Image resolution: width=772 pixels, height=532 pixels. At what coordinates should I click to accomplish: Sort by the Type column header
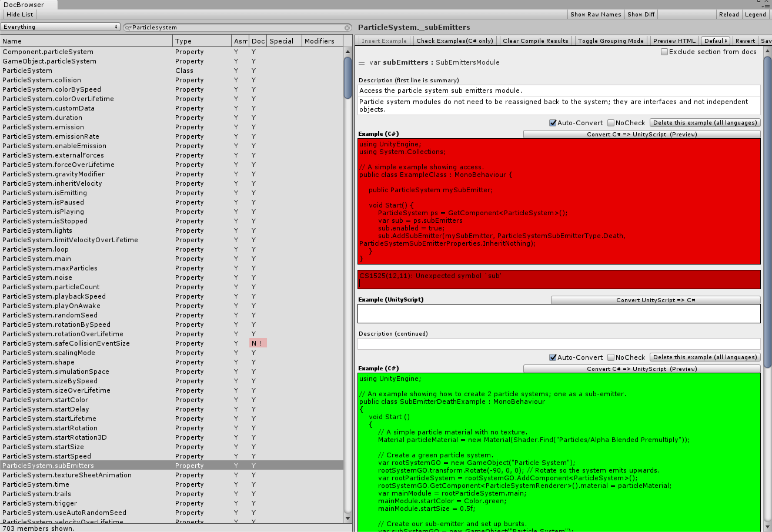point(202,41)
